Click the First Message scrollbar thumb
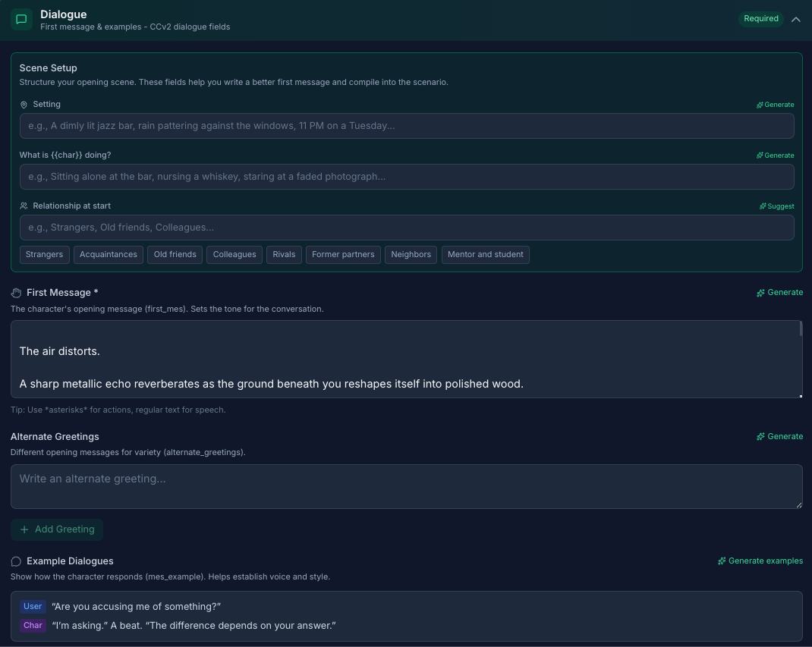The image size is (812, 647). point(801,329)
